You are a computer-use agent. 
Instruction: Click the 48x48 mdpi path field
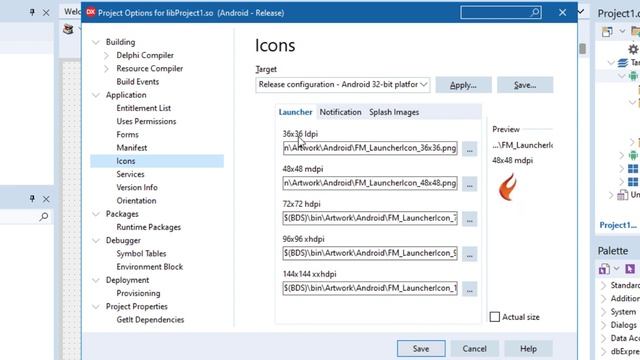pyautogui.click(x=370, y=183)
